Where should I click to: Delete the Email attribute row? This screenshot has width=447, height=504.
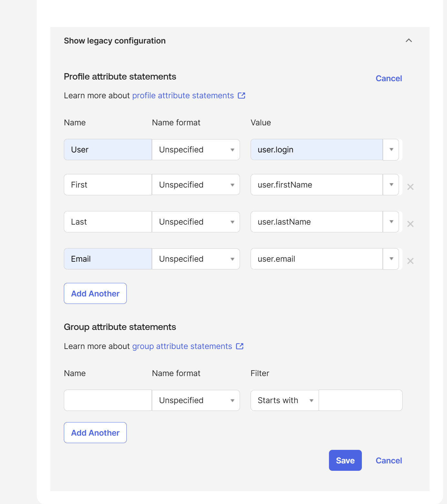[410, 261]
